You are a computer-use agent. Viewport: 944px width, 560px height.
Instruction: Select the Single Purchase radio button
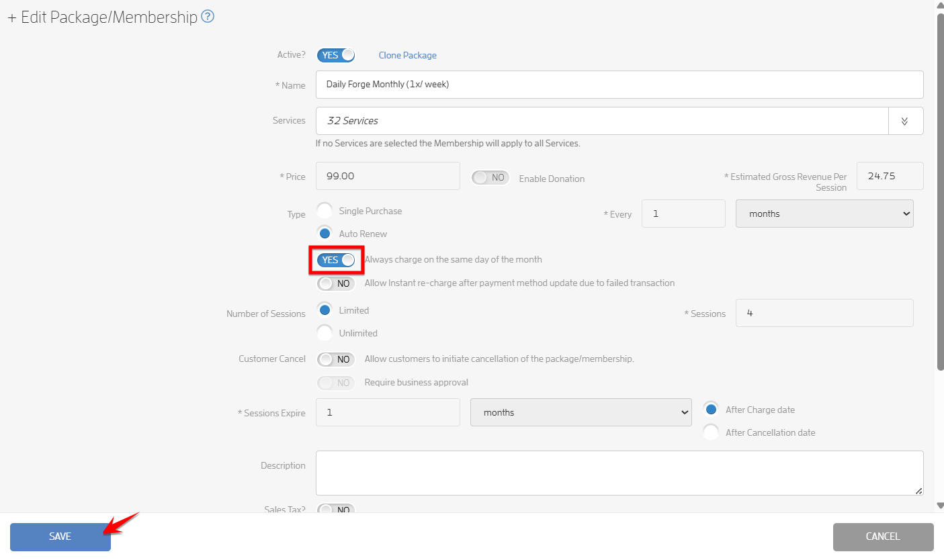point(325,211)
